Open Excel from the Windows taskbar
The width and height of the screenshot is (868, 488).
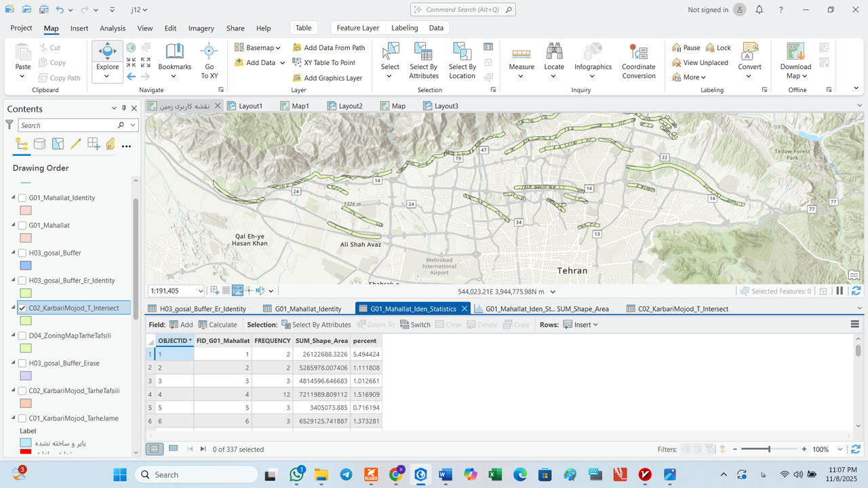[495, 474]
